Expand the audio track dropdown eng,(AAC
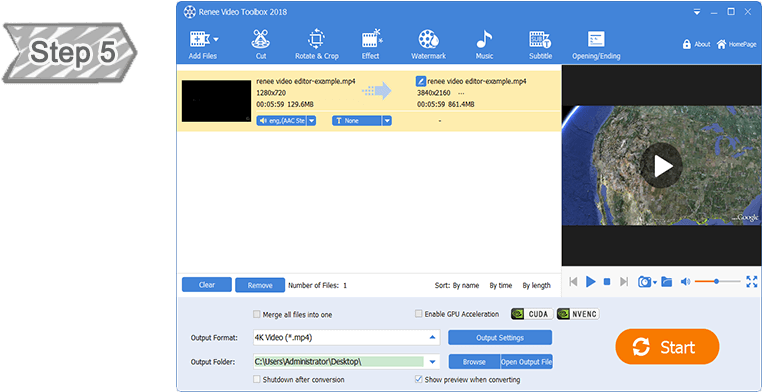The image size is (762, 392). pos(312,120)
